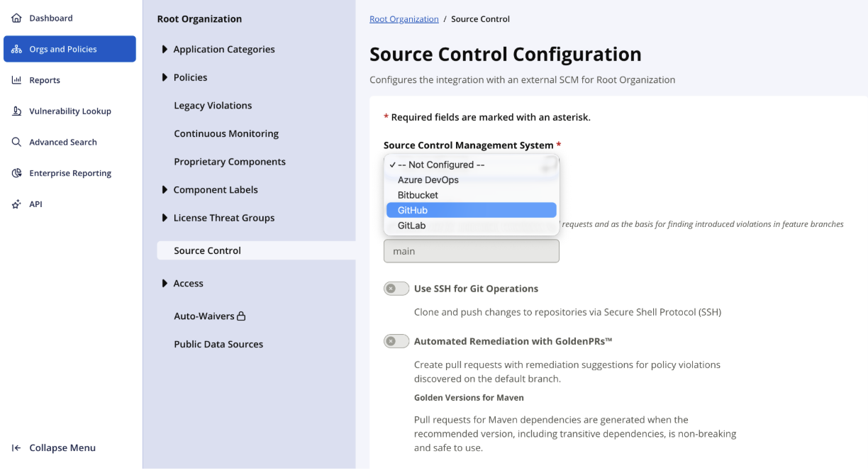Expand the Access tree node
Screen dimensions: 868x473
165,284
